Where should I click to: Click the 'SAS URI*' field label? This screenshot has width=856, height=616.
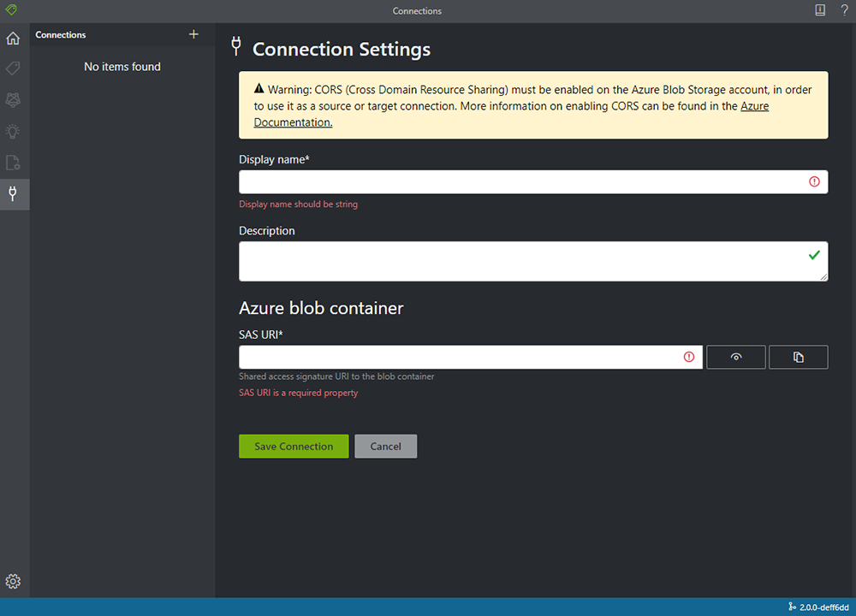pos(261,335)
